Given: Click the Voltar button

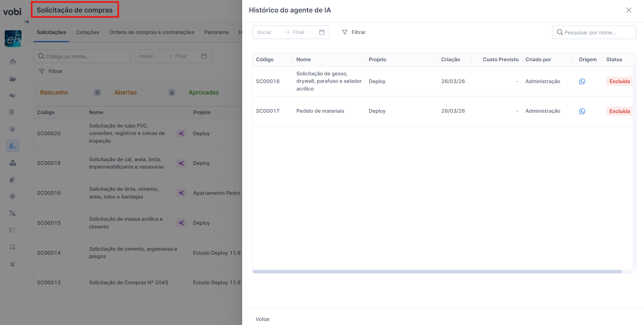Looking at the screenshot, I should pyautogui.click(x=263, y=319).
